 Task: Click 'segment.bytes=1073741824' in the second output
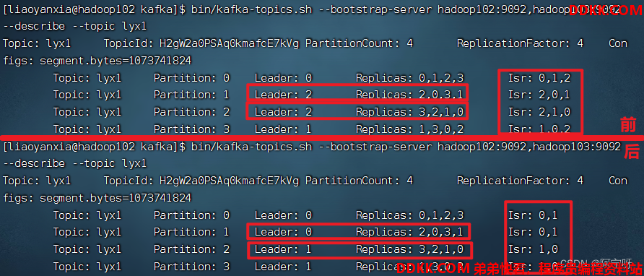point(116,198)
